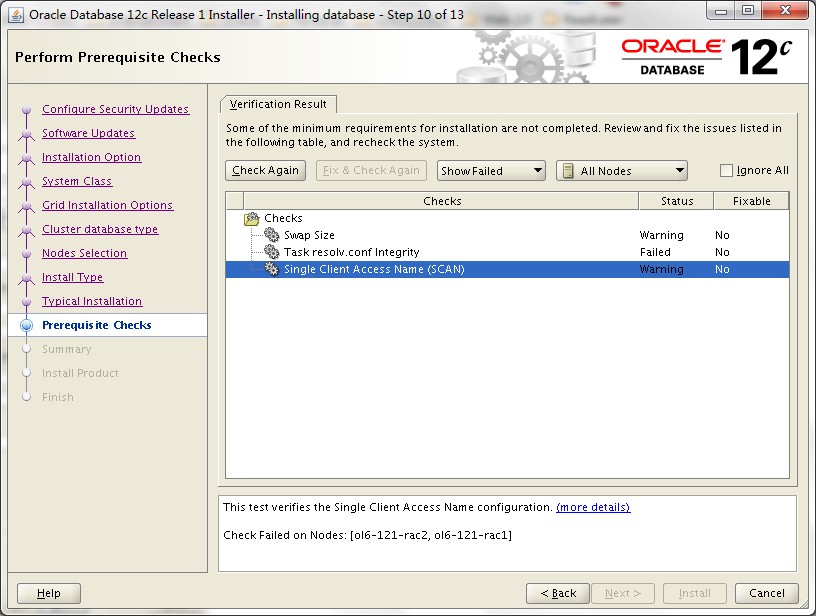Select the Prerequisite Checks step label
The height and width of the screenshot is (616, 816).
(97, 325)
